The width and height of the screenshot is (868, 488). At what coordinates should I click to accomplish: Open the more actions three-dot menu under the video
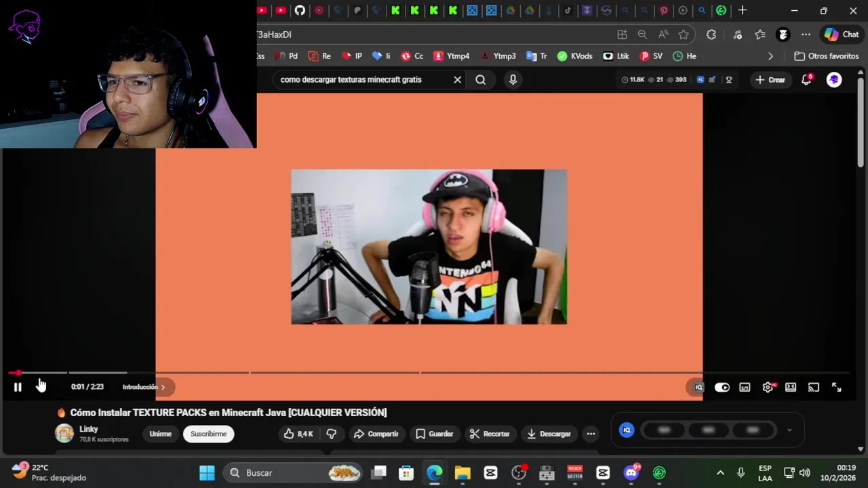coord(591,434)
